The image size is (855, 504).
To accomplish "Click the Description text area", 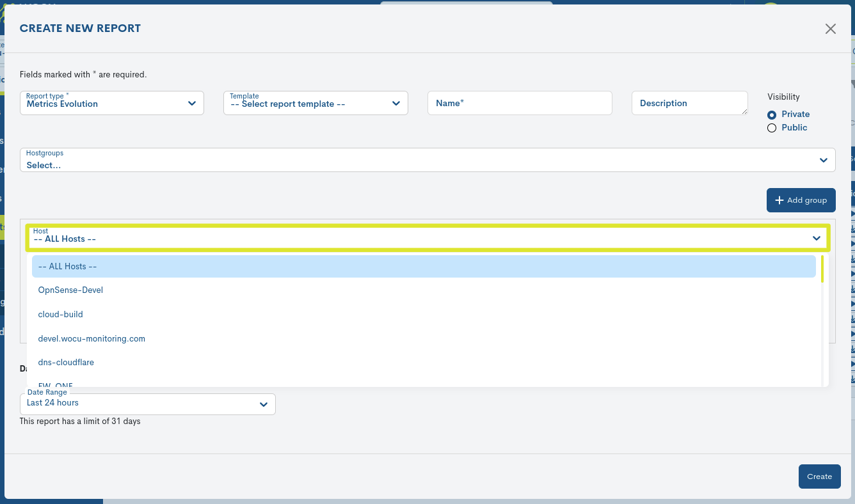I will pos(689,103).
